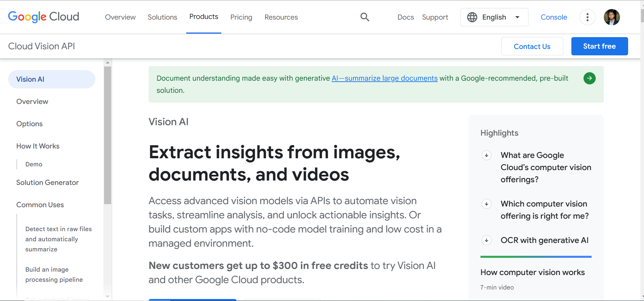
Task: Go to Support page
Action: 435,17
